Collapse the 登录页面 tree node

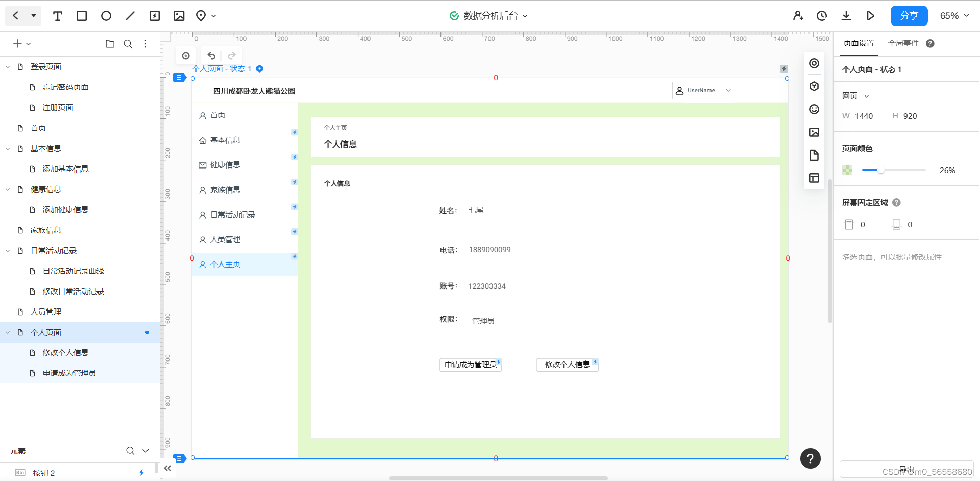(x=8, y=67)
